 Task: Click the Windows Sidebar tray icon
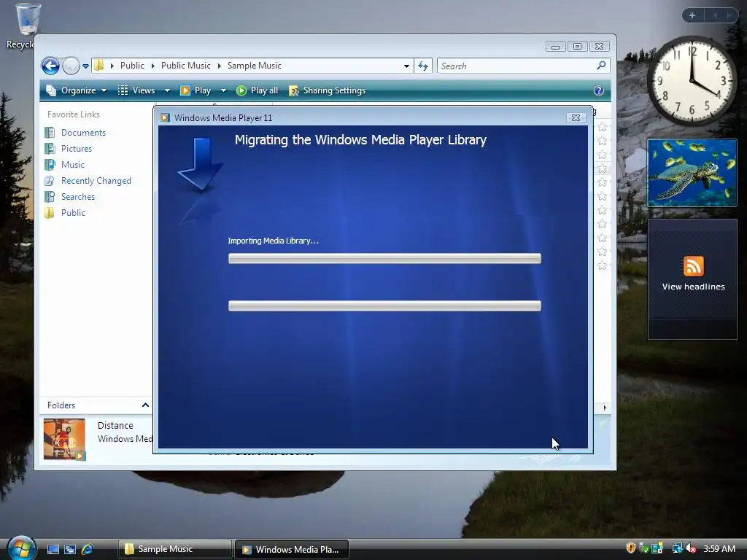[657, 548]
